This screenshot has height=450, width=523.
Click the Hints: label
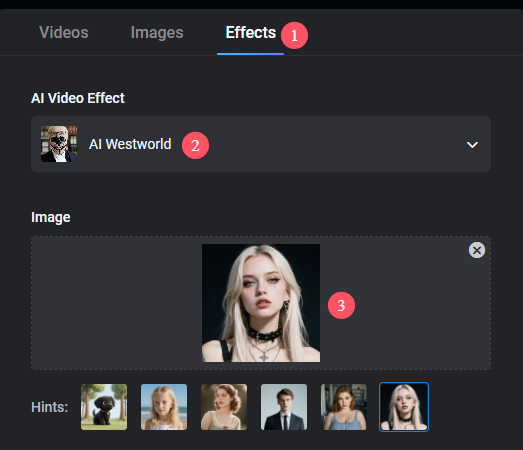pyautogui.click(x=49, y=407)
